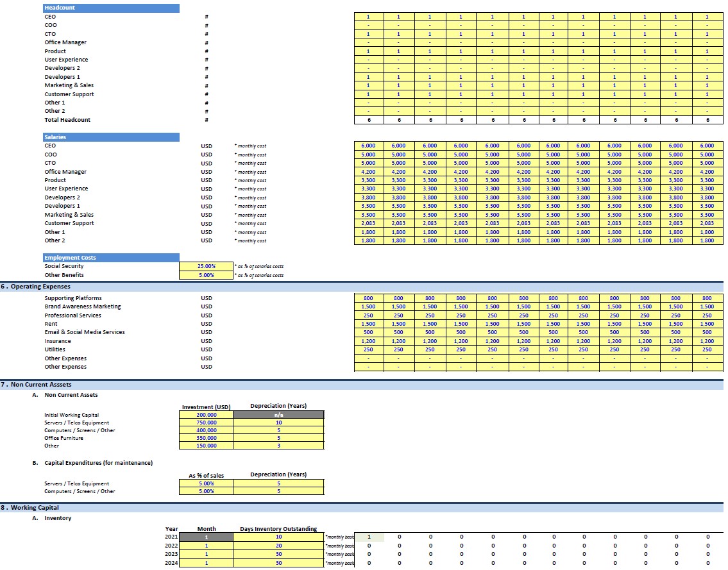The width and height of the screenshot is (728, 570).
Task: Click the Investment (USD) column header
Action: [x=206, y=407]
